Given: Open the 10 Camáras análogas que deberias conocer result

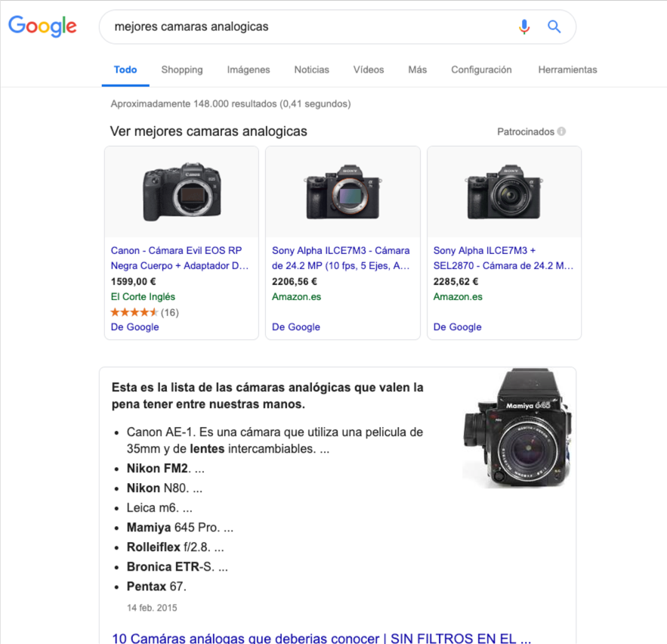Looking at the screenshot, I should coord(321,638).
